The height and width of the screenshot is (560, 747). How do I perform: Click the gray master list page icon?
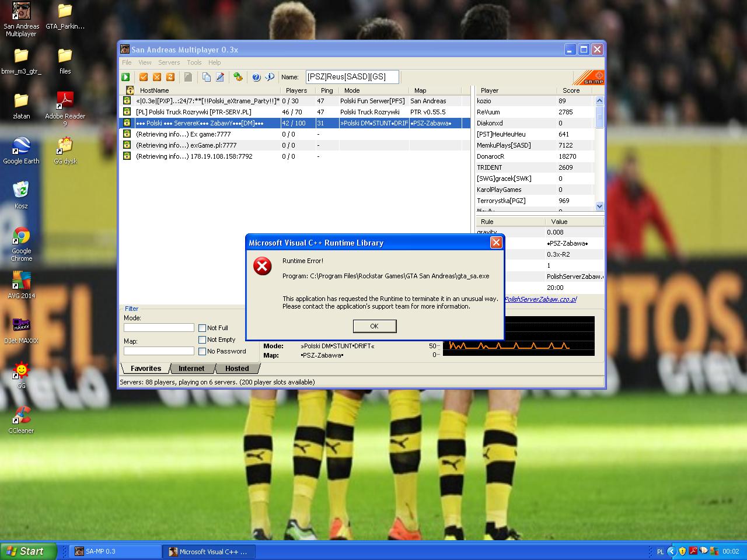(x=188, y=77)
